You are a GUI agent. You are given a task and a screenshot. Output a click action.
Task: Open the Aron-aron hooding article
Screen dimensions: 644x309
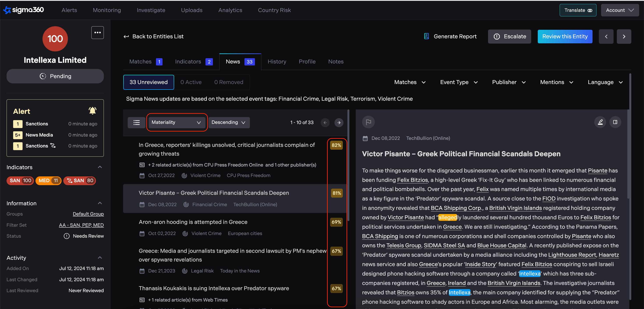[193, 222]
